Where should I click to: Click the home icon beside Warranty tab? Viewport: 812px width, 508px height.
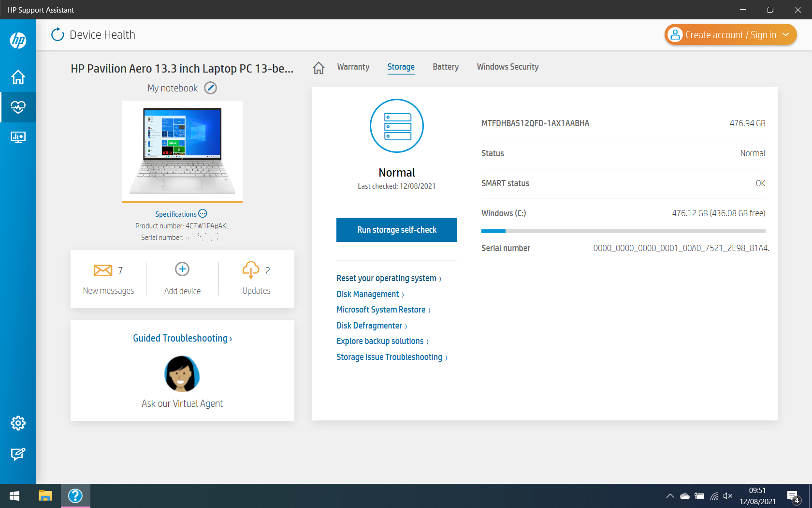(319, 68)
